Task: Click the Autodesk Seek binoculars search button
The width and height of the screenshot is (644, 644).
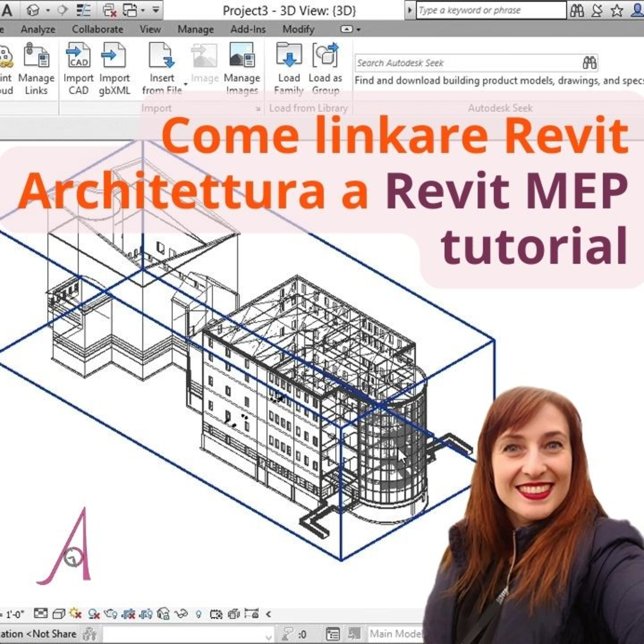Action: pos(590,63)
